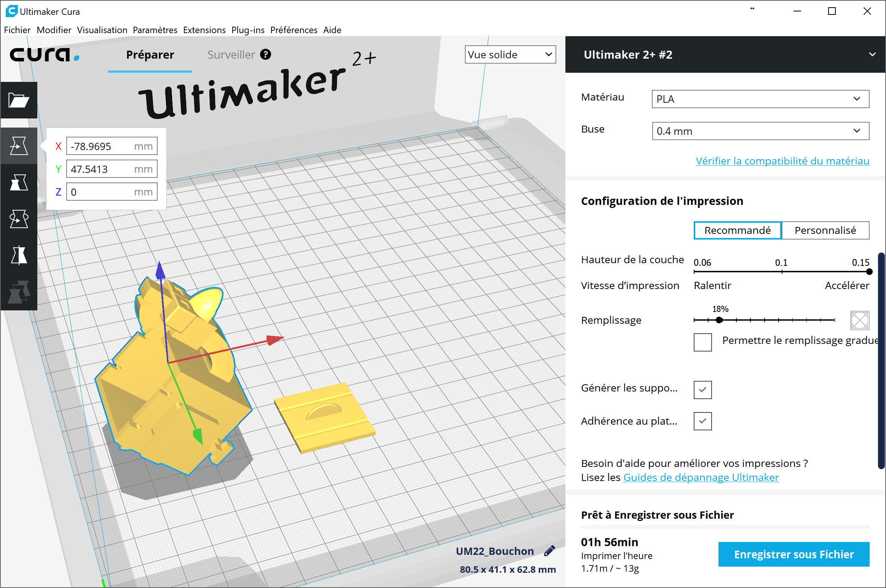Viewport: 886px width, 588px height.
Task: Click the pencil icon to rename UM22_Bouchon
Action: point(549,551)
